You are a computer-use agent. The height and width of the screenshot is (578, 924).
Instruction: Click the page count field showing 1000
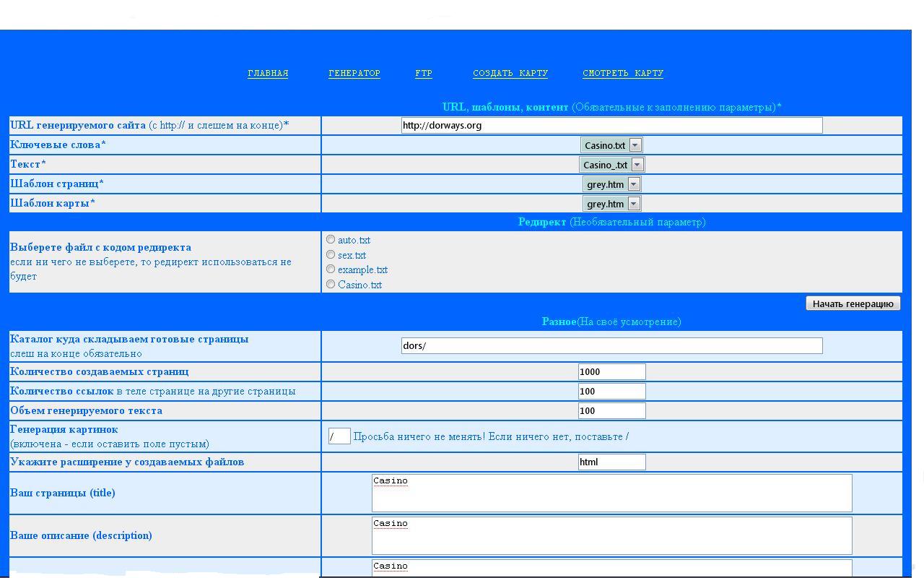[x=611, y=371]
